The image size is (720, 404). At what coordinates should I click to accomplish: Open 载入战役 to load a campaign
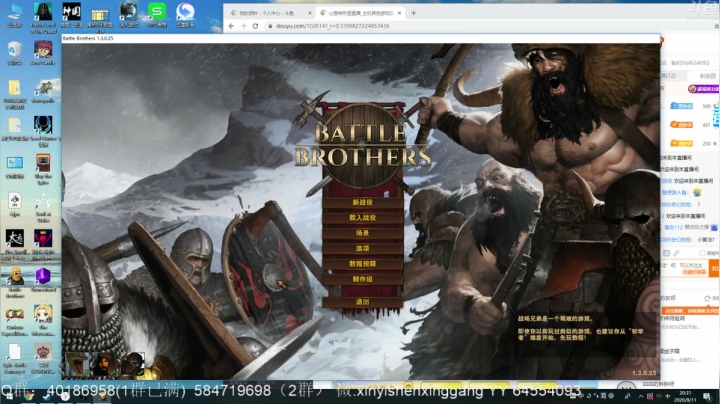362,218
